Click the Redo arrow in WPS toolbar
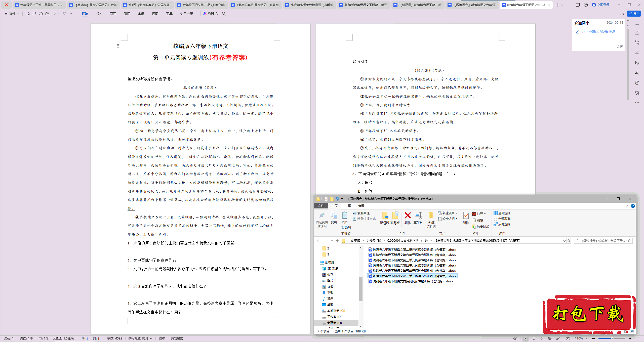Image resolution: width=644 pixels, height=342 pixels. [x=64, y=14]
